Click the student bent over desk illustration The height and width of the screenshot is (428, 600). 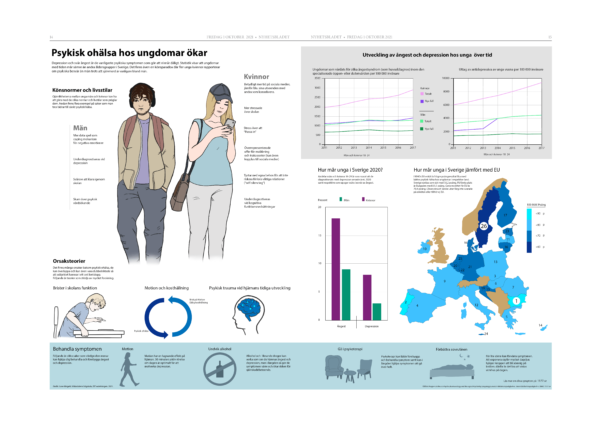(x=88, y=316)
